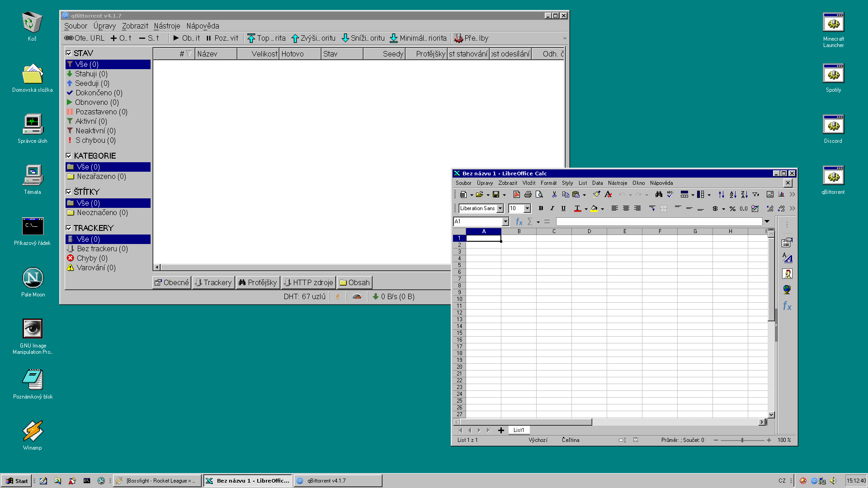Click the Sort Ascending icon
Screen dimensions: 868x488
pyautogui.click(x=733, y=194)
